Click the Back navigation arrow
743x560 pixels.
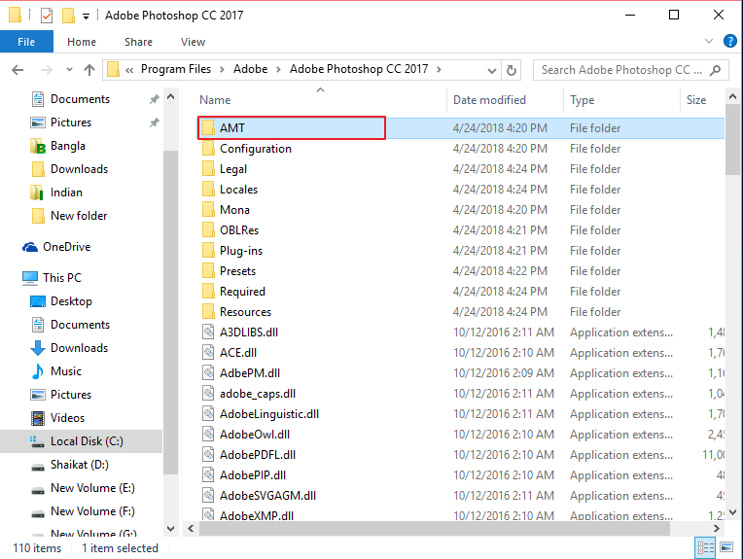click(18, 70)
